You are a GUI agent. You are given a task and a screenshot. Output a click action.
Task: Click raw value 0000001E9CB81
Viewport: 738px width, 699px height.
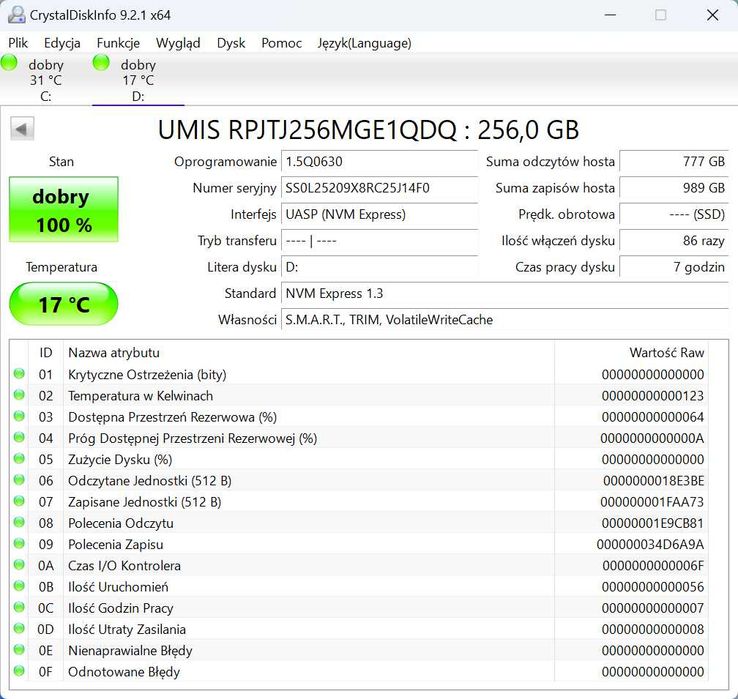click(x=652, y=522)
